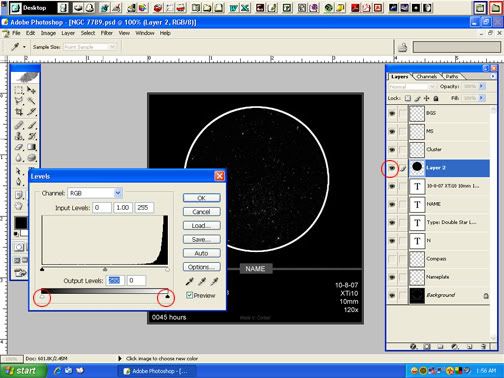
Task: Click OK in the Levels dialog
Action: click(x=202, y=198)
